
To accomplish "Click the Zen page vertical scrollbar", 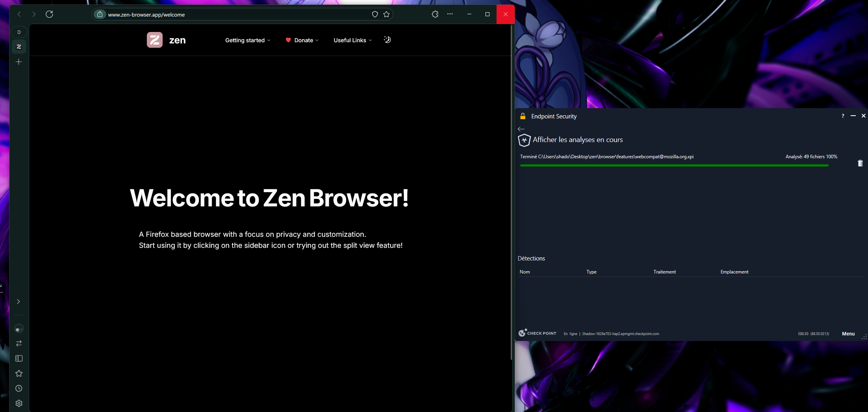I will tap(511, 192).
